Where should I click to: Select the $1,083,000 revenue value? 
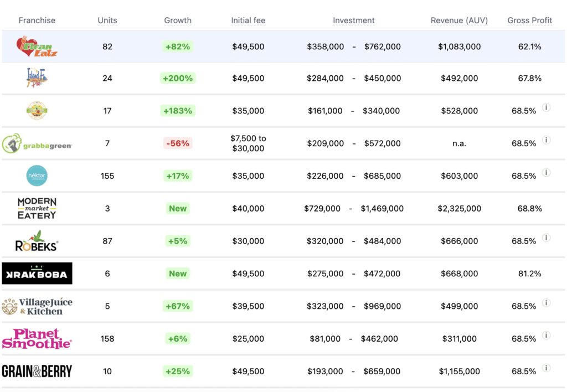(x=459, y=47)
